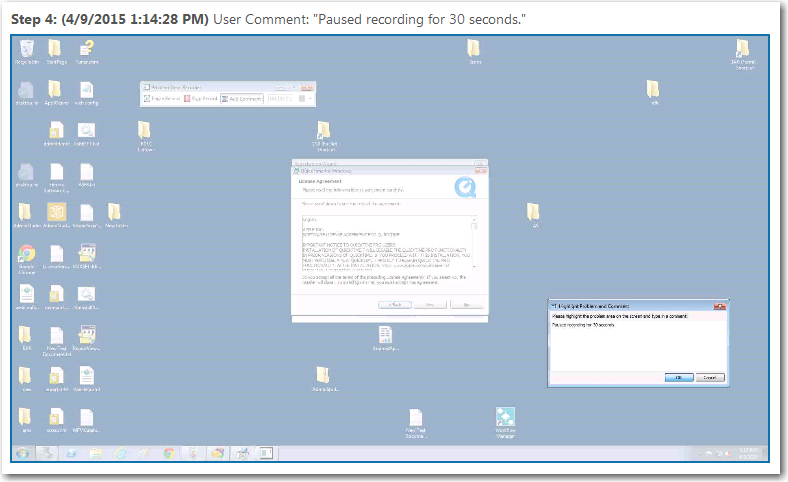Click the Windows Start orb
The width and height of the screenshot is (788, 482).
pos(21,453)
